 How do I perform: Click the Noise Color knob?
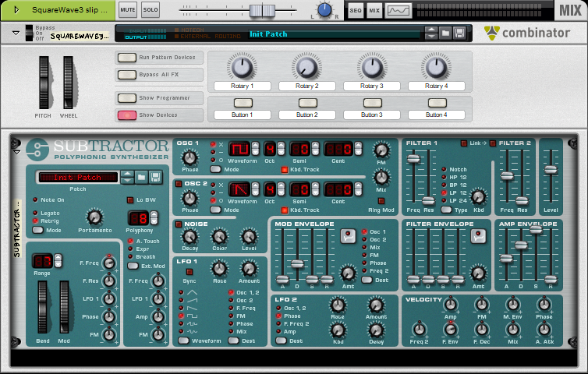coord(219,237)
